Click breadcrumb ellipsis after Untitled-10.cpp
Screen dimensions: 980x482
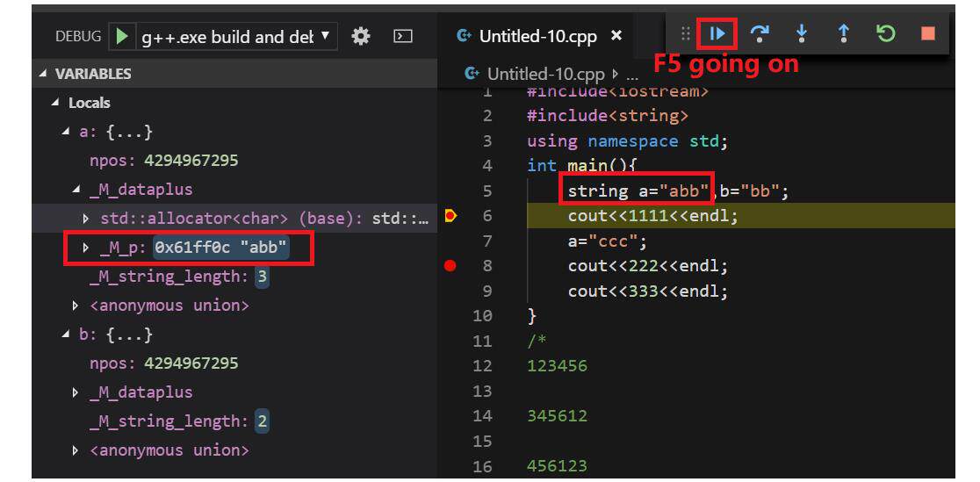click(632, 75)
